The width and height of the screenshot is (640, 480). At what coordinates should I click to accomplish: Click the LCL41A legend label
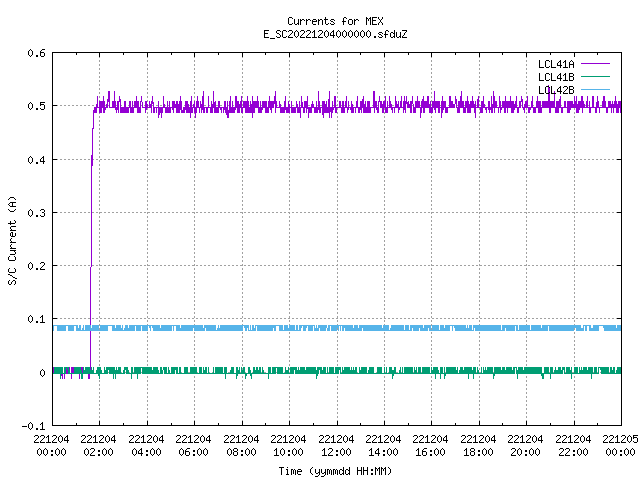[556, 64]
